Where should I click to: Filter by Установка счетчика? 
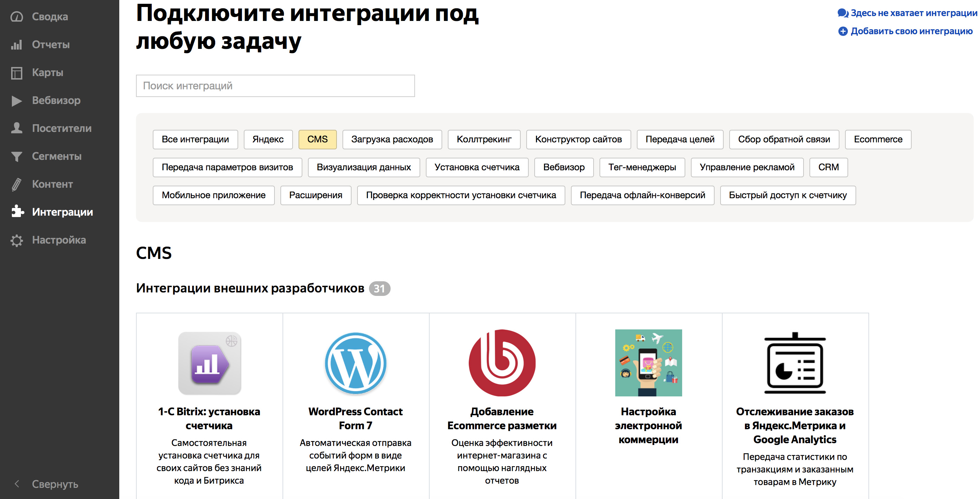click(477, 167)
